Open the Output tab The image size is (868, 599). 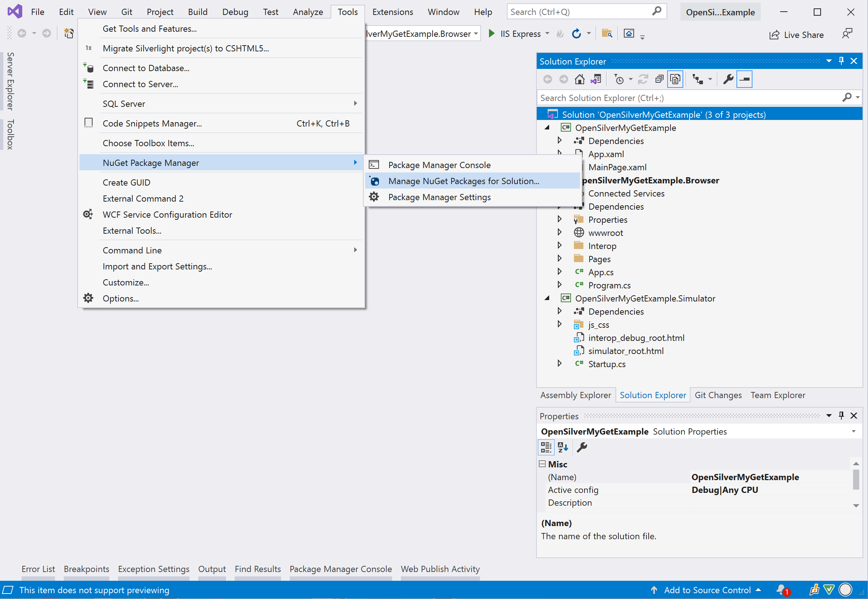212,569
